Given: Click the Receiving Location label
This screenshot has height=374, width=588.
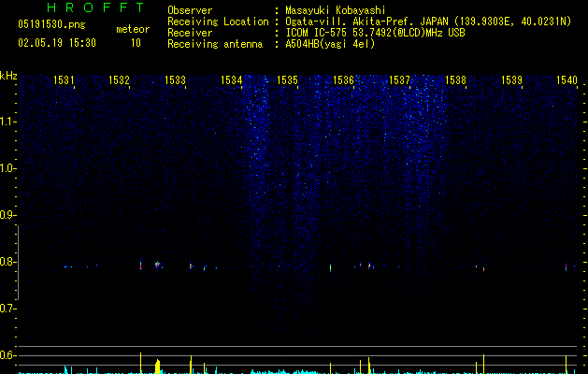Looking at the screenshot, I should point(218,22).
